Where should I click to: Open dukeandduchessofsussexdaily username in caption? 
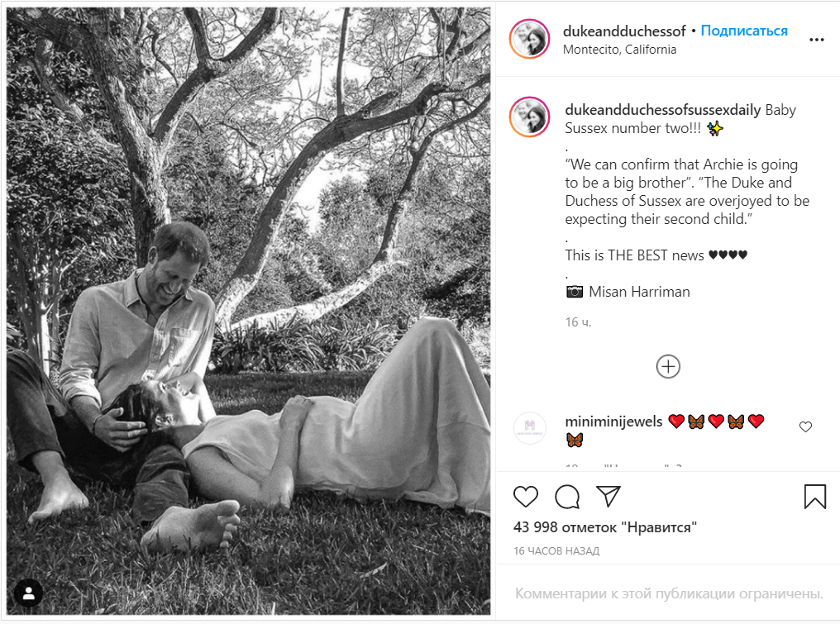pos(663,110)
